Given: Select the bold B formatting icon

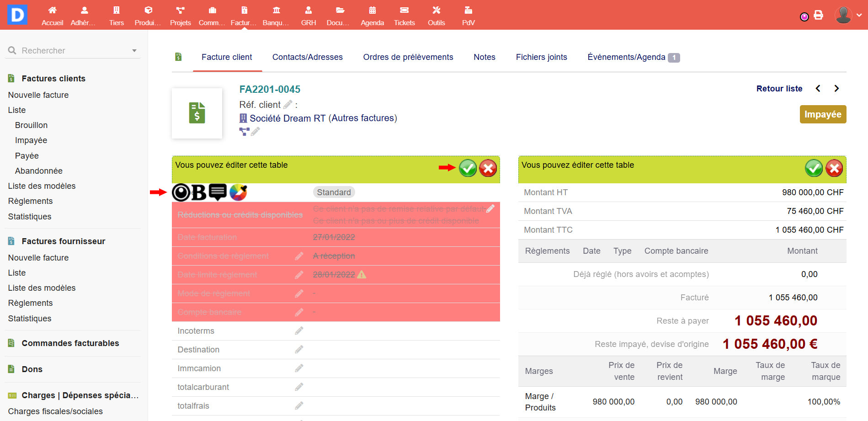Looking at the screenshot, I should (x=199, y=192).
